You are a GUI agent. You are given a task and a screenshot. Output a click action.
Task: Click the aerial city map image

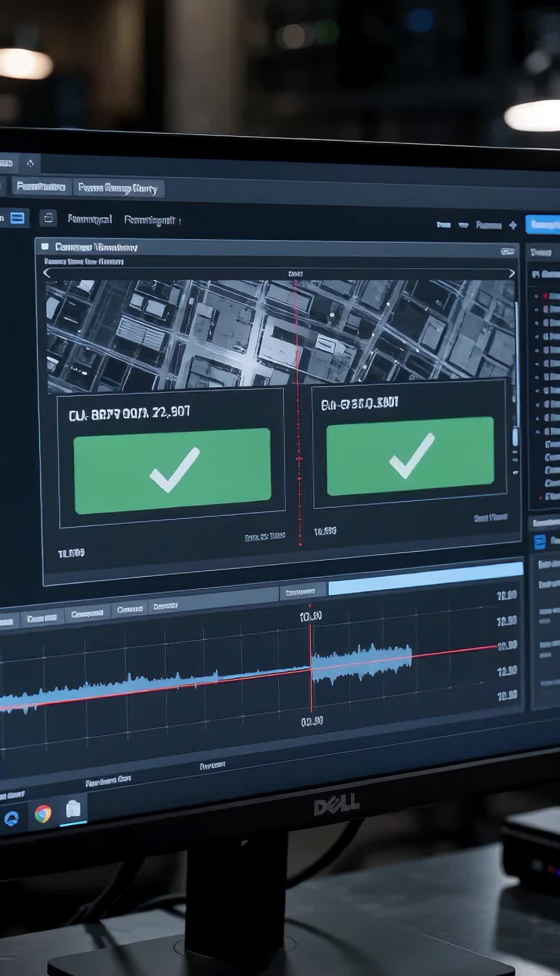point(281,336)
